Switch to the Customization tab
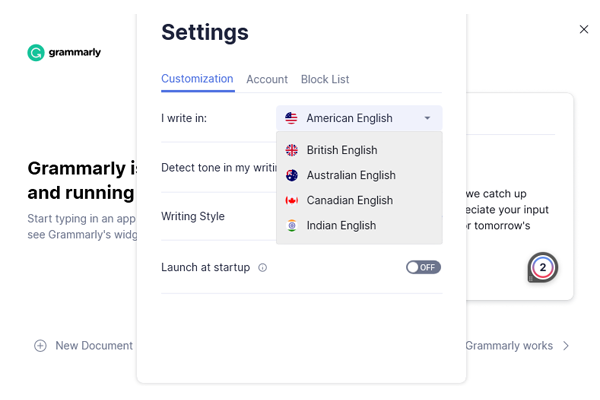 click(197, 79)
